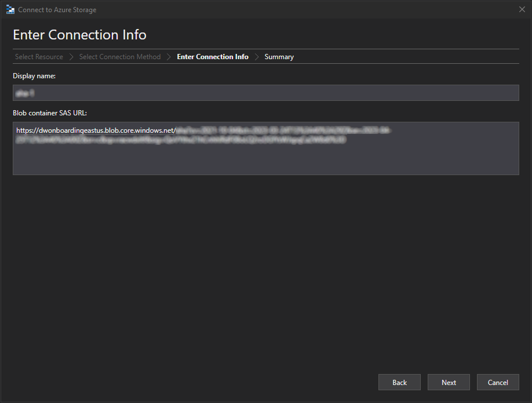
Task: Go to the Select Resource step
Action: [x=39, y=57]
